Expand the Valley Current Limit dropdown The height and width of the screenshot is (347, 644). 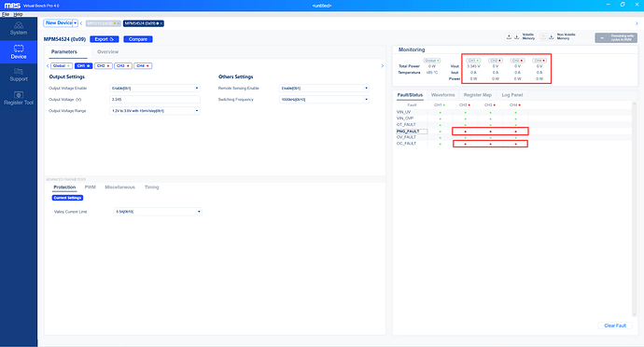pyautogui.click(x=158, y=212)
